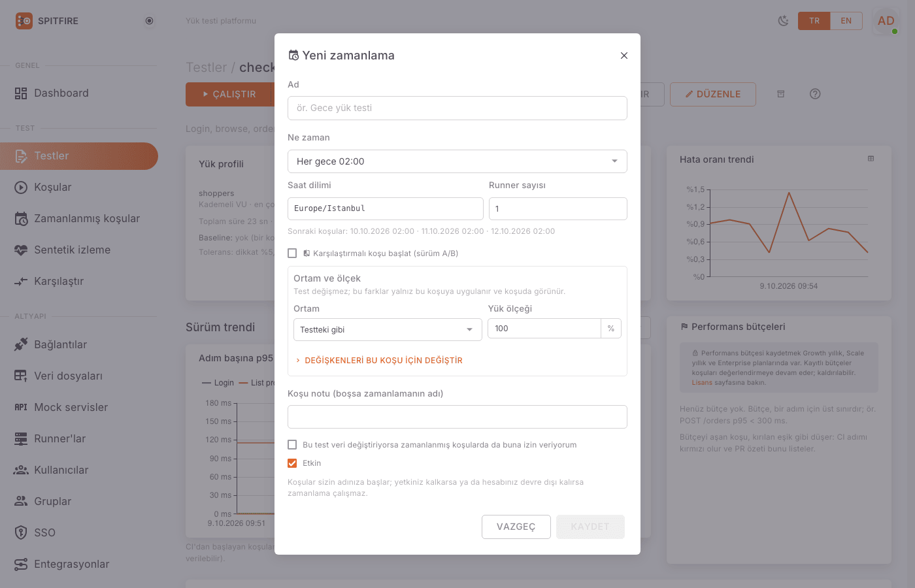Click the Mock servisler API icon
The image size is (915, 588).
(x=21, y=407)
